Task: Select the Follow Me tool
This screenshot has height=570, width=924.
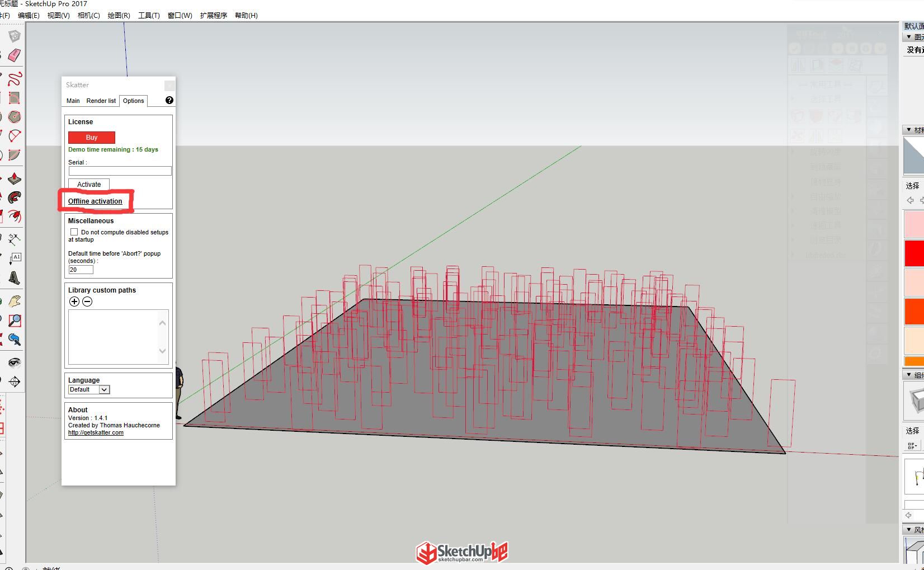Action: 14,197
